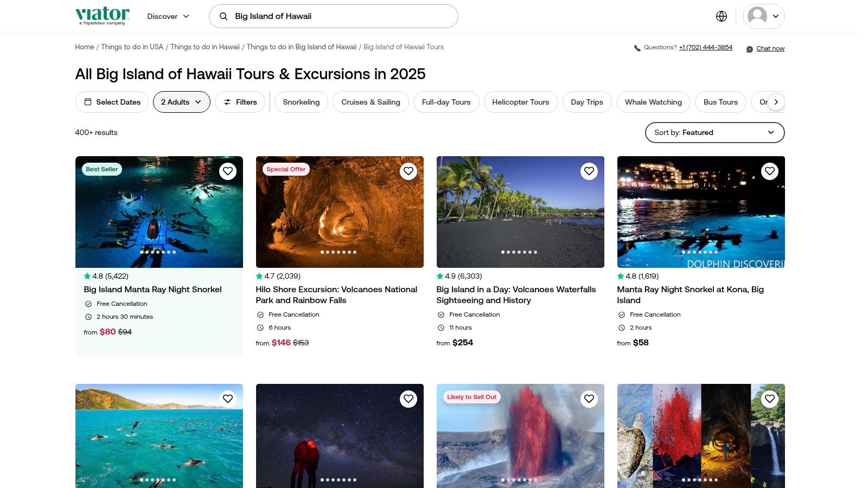
Task: Call the +1 (702) 444-3854 phone link
Action: (x=706, y=48)
